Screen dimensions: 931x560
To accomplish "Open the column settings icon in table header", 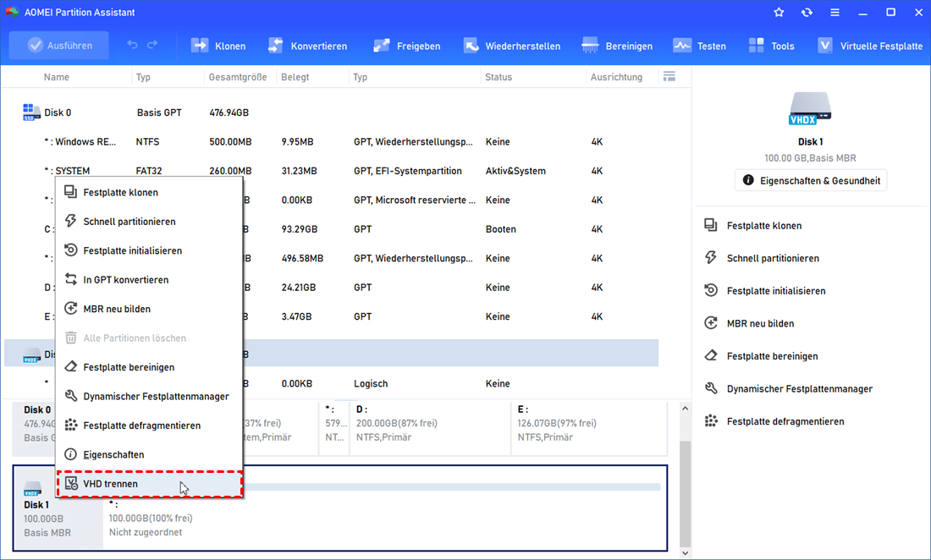I will point(669,76).
